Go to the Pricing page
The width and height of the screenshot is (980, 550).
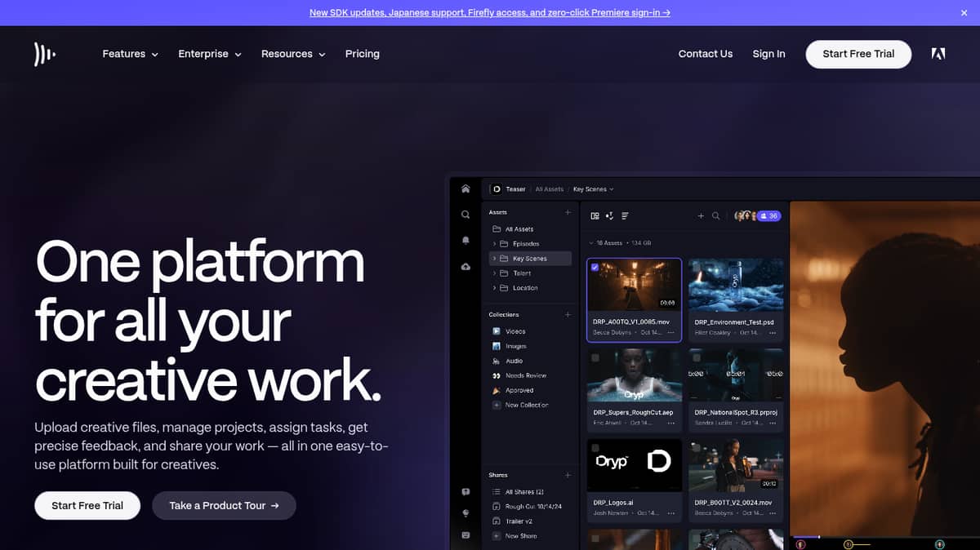pos(363,54)
